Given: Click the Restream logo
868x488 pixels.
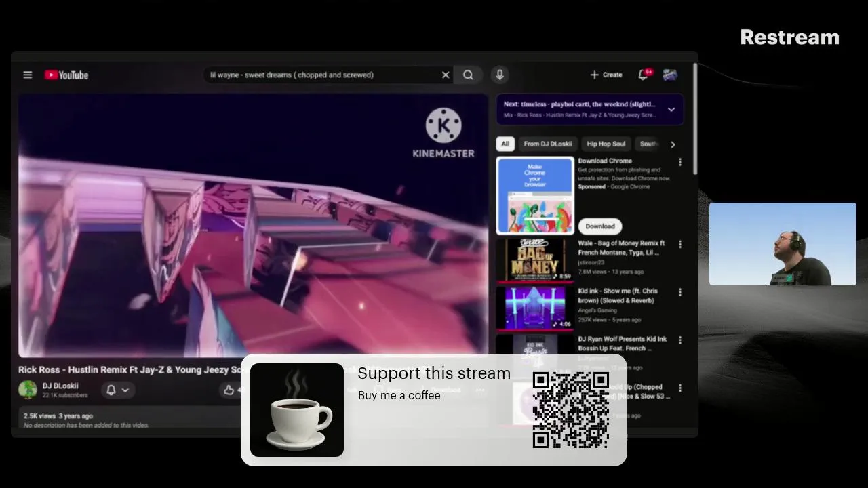Looking at the screenshot, I should [789, 37].
